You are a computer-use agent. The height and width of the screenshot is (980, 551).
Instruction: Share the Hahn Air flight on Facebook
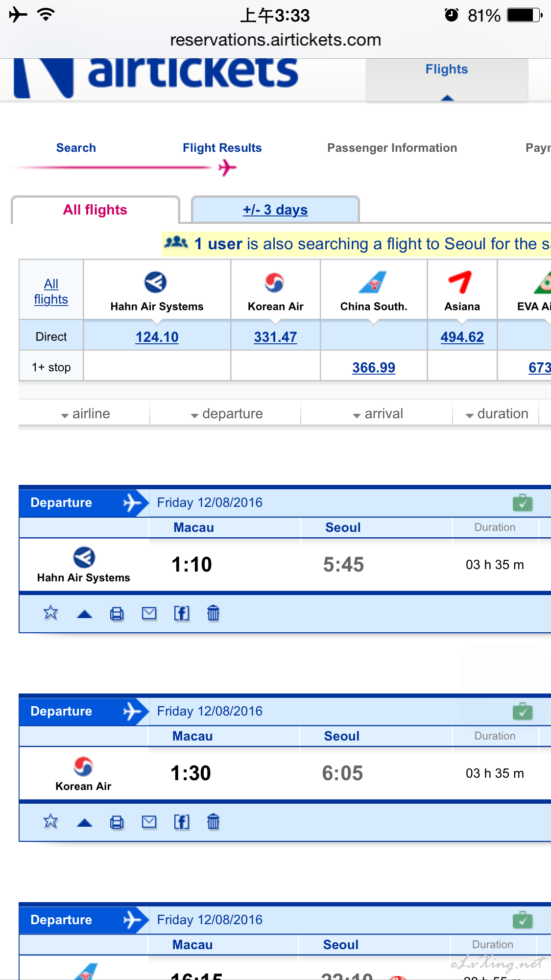182,613
